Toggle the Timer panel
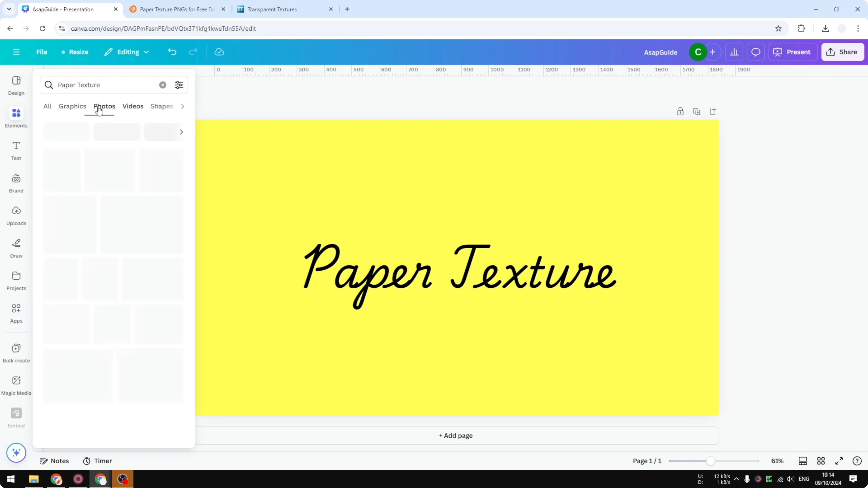This screenshot has height=488, width=868. pos(98,461)
